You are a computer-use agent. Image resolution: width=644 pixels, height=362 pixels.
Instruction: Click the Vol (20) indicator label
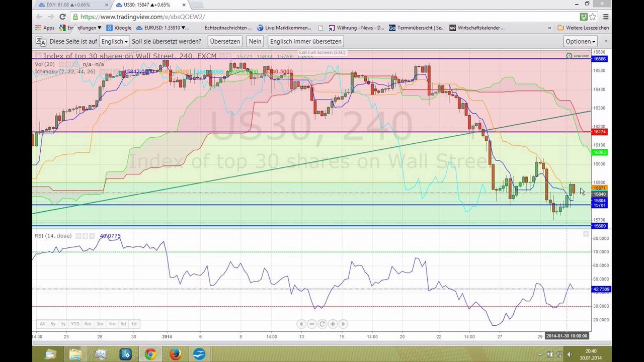click(45, 64)
